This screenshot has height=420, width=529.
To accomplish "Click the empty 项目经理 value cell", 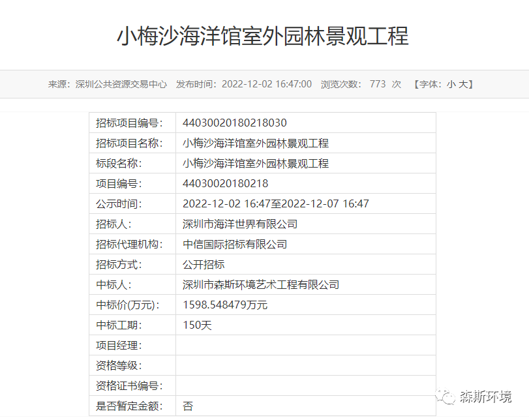I will click(305, 345).
